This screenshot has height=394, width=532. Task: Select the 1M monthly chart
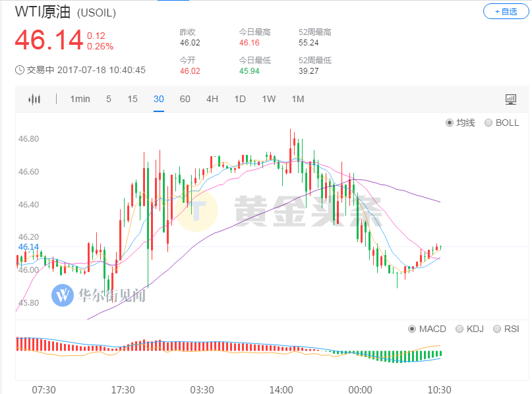[298, 99]
